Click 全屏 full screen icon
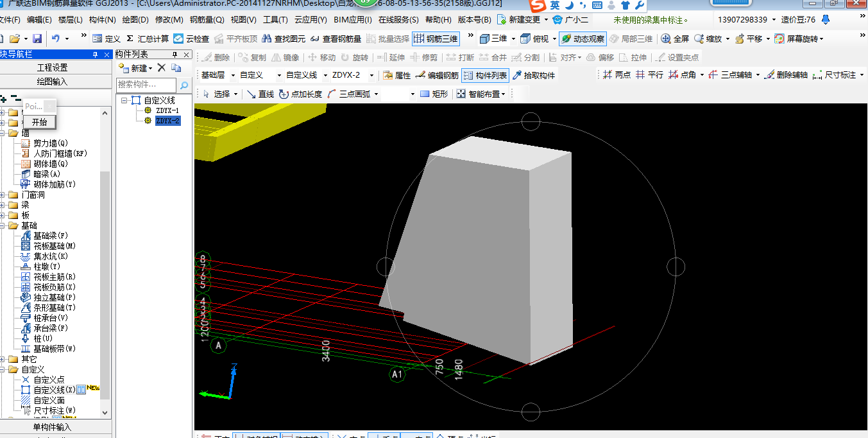Image resolution: width=868 pixels, height=438 pixels. click(676, 39)
